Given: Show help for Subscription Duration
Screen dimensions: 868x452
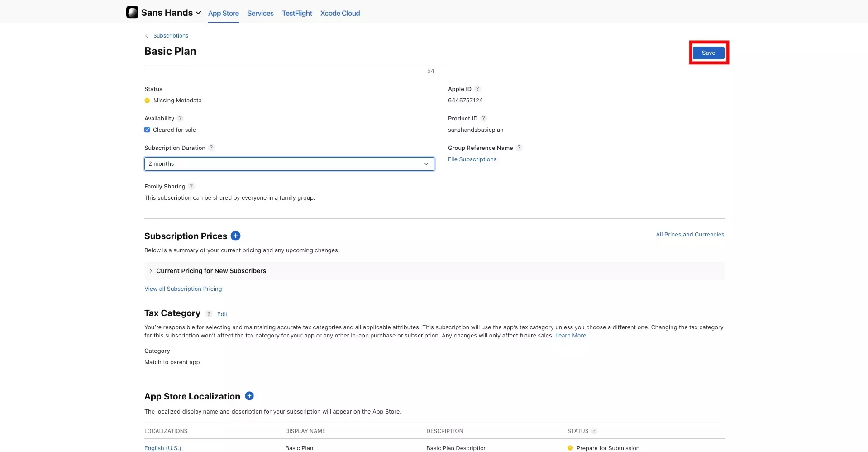Looking at the screenshot, I should point(211,148).
